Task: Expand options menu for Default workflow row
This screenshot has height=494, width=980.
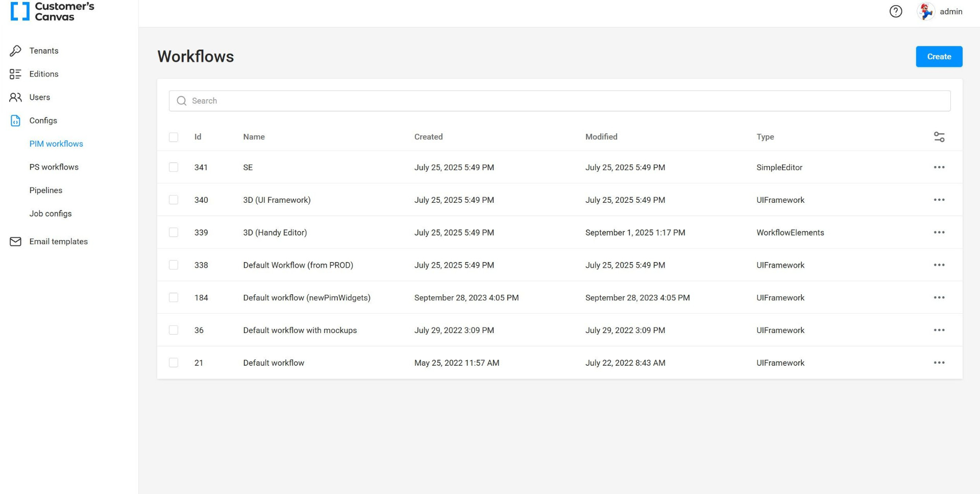Action: [x=939, y=363]
